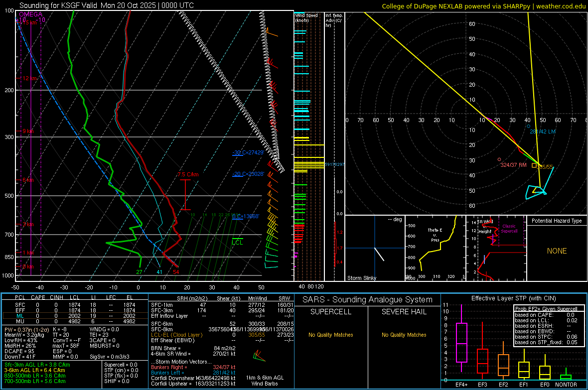
Task: Click the Supercell = 0.0 composite value
Action: pyautogui.click(x=121, y=365)
